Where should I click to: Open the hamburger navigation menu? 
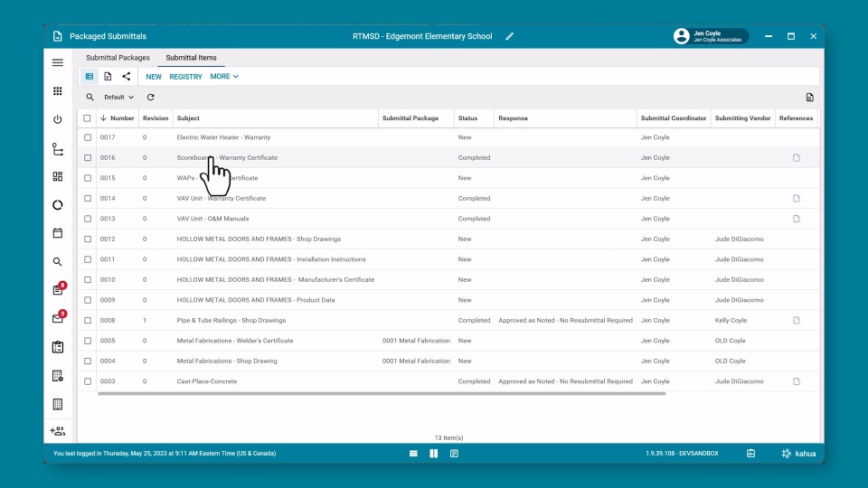(58, 62)
